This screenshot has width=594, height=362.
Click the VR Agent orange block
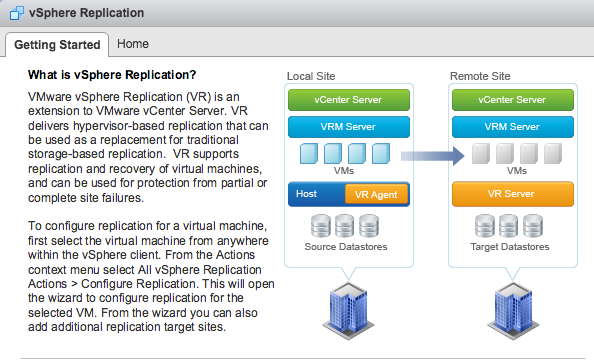[376, 194]
